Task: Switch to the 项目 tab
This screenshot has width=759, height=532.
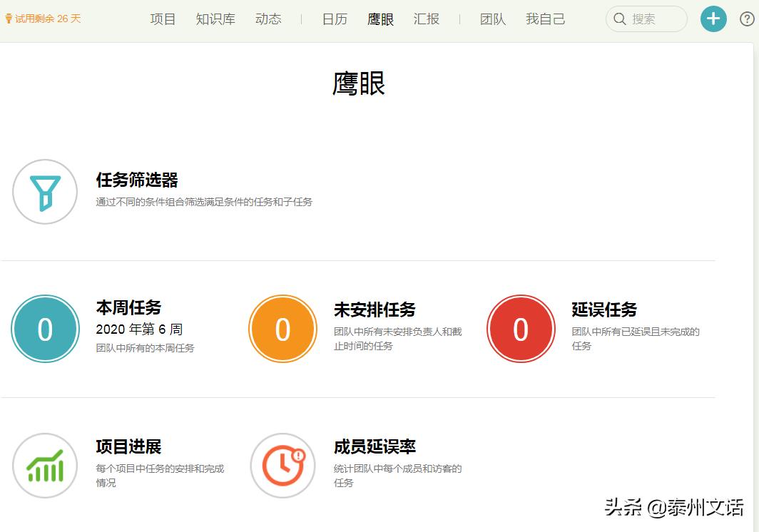Action: pyautogui.click(x=163, y=19)
